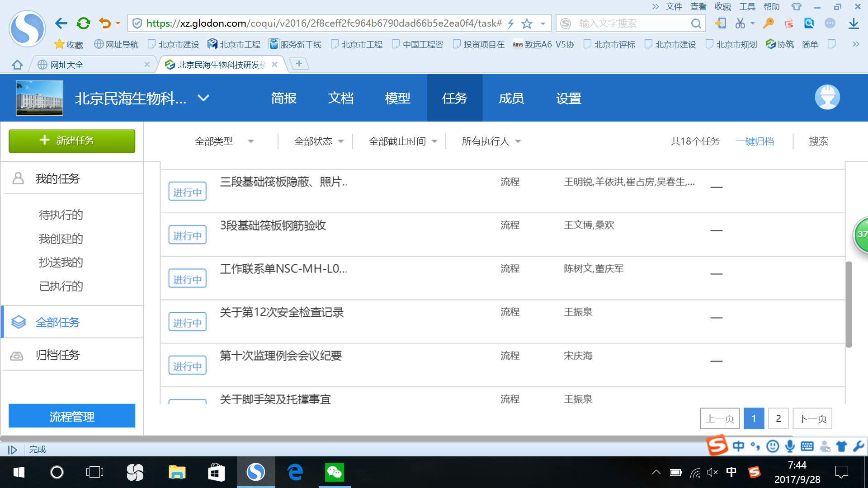Open the virtual keyboard in input toolbar
The width and height of the screenshot is (868, 488).
[807, 446]
